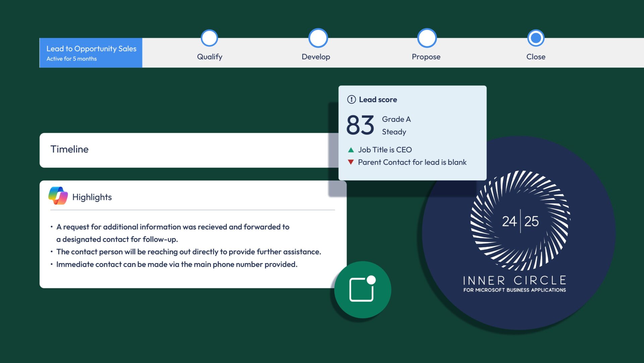
Task: Click the Develop stage label
Action: 316,57
